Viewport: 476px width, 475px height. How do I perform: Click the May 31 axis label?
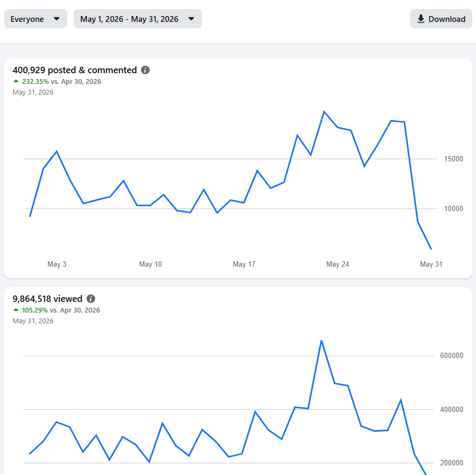pyautogui.click(x=431, y=264)
